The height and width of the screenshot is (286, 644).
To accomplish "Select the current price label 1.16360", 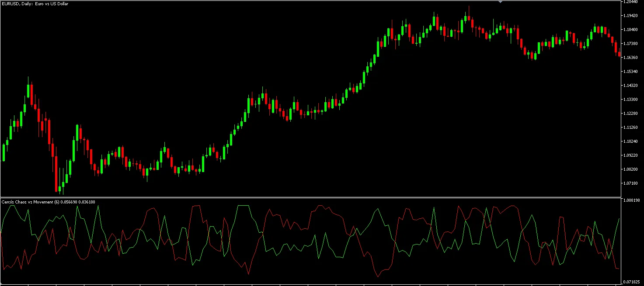I will click(631, 57).
